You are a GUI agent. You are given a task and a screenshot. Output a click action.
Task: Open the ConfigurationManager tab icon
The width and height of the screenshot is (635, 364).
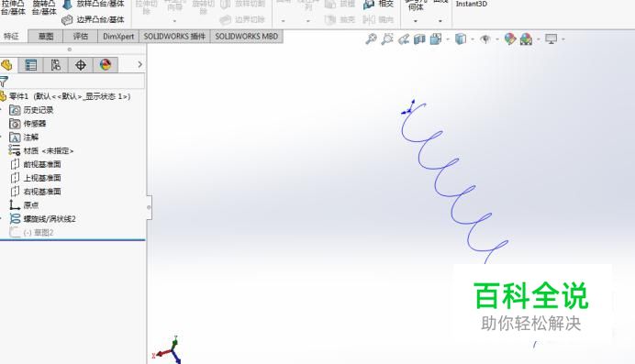pyautogui.click(x=55, y=65)
